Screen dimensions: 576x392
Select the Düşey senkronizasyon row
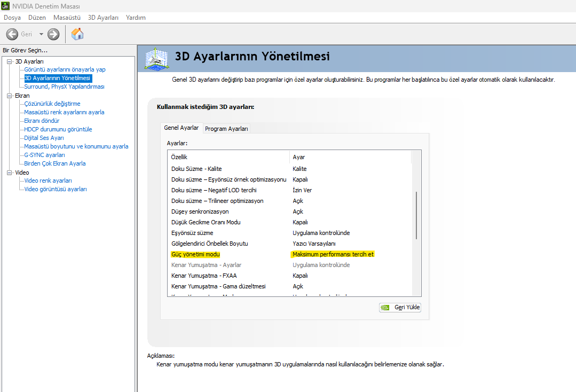(x=289, y=211)
